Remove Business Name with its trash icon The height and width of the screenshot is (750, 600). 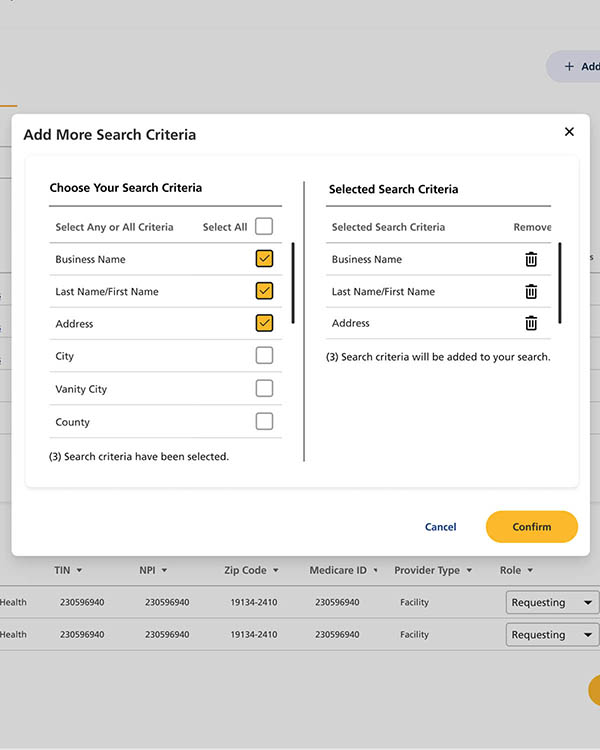(531, 259)
